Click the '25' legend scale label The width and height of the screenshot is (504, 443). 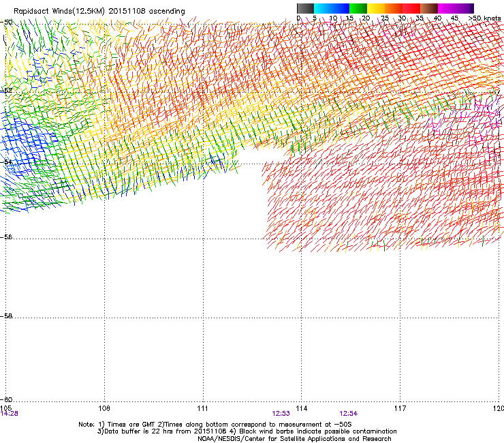pyautogui.click(x=385, y=18)
